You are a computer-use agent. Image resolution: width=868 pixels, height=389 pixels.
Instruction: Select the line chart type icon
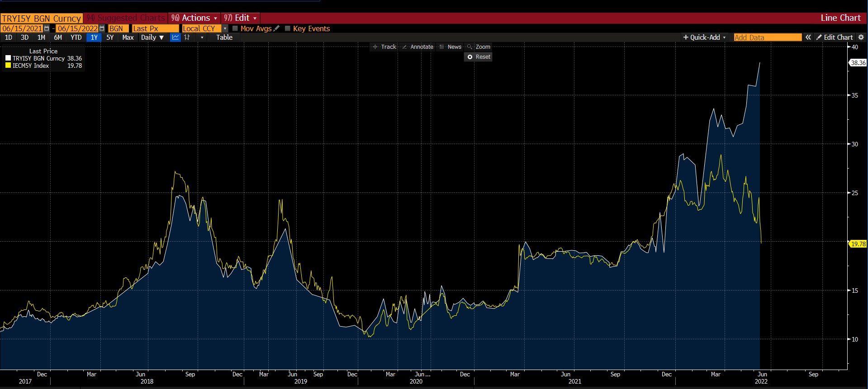pos(175,37)
